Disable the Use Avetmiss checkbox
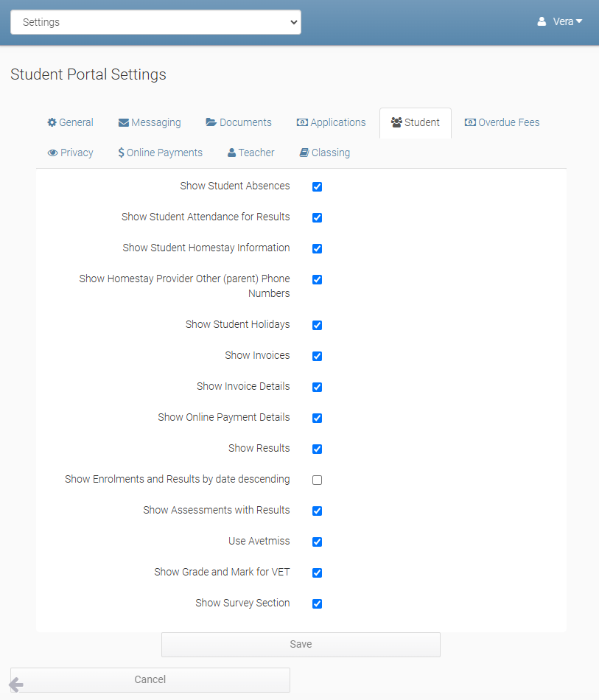599x700 pixels. 317,542
